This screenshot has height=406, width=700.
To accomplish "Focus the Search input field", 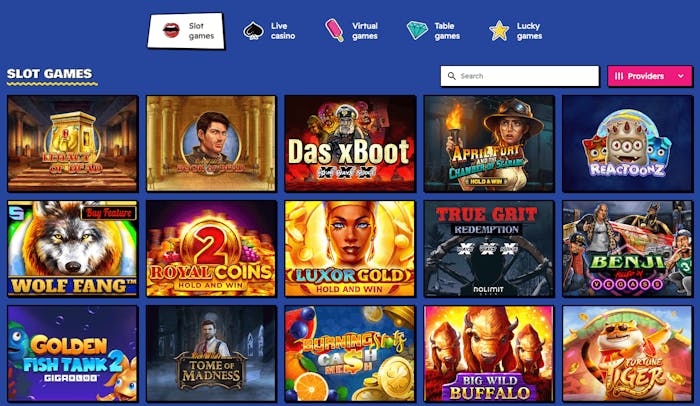I will point(520,76).
